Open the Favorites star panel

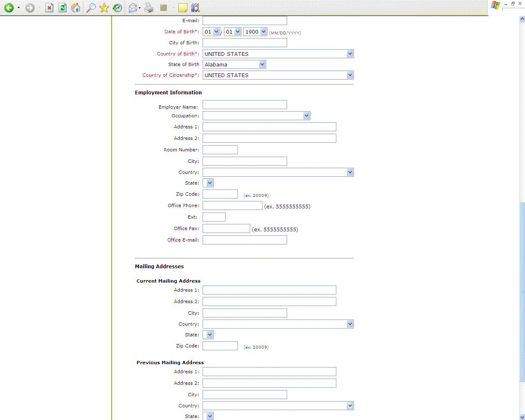click(x=104, y=8)
